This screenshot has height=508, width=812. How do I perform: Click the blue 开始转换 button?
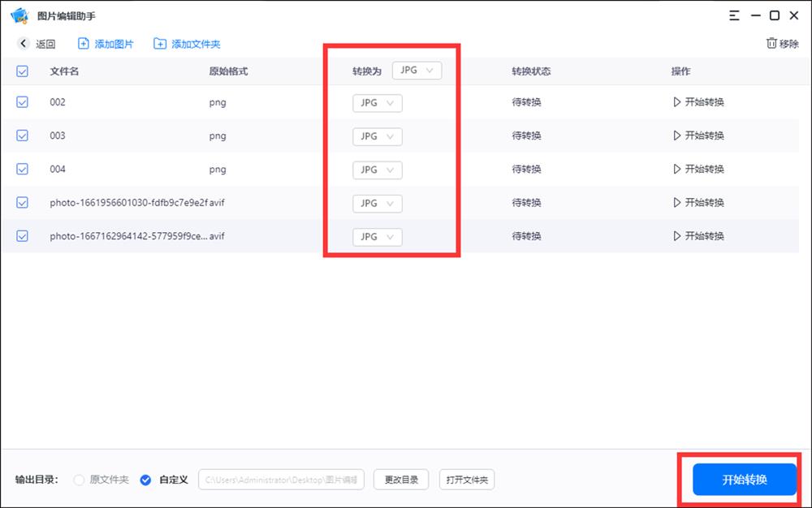tap(744, 480)
